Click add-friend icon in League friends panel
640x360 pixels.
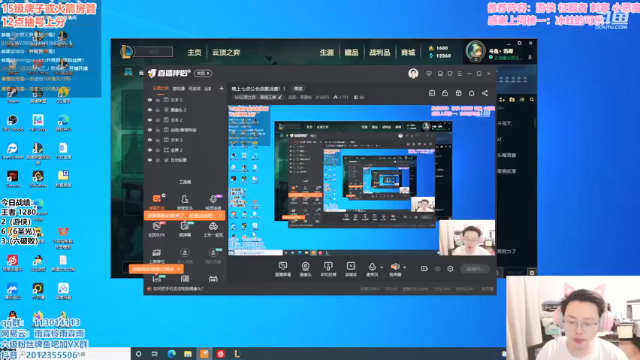click(502, 100)
